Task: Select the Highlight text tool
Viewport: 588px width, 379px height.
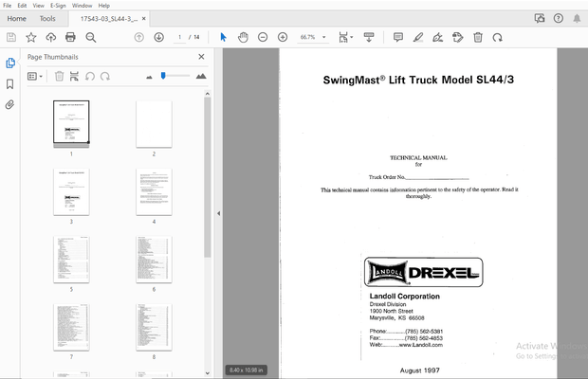Action: [418, 37]
